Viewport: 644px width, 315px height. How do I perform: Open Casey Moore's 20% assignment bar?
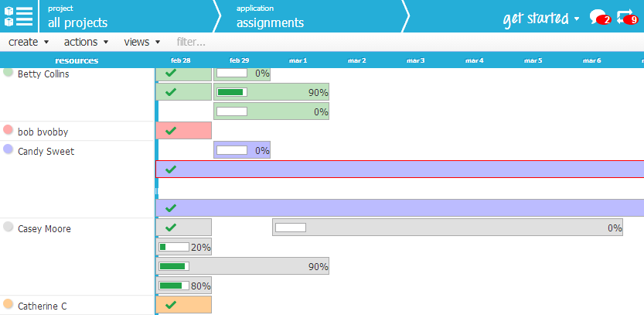click(183, 247)
